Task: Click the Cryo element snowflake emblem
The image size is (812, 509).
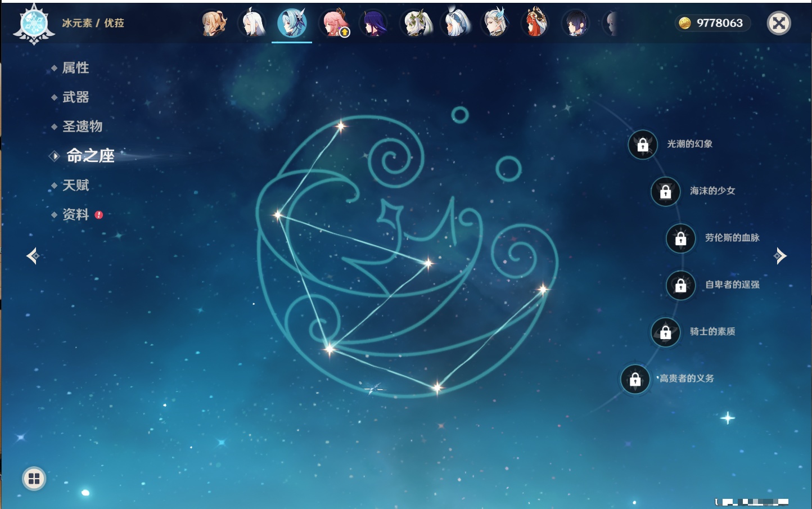Action: click(x=34, y=24)
